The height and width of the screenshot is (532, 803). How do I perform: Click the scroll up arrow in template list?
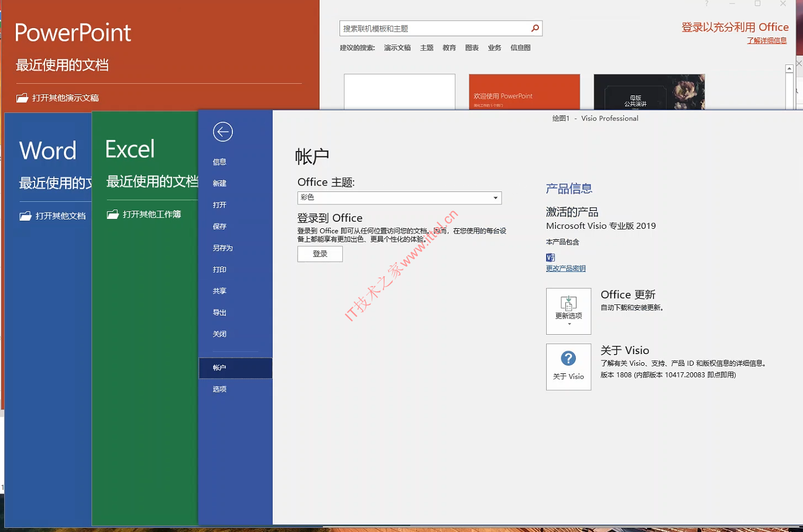tap(789, 69)
